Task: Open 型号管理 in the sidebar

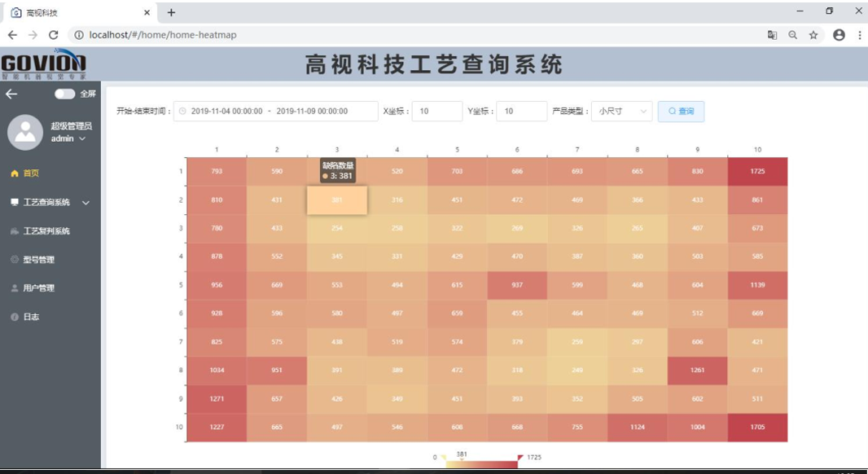Action: pos(39,260)
